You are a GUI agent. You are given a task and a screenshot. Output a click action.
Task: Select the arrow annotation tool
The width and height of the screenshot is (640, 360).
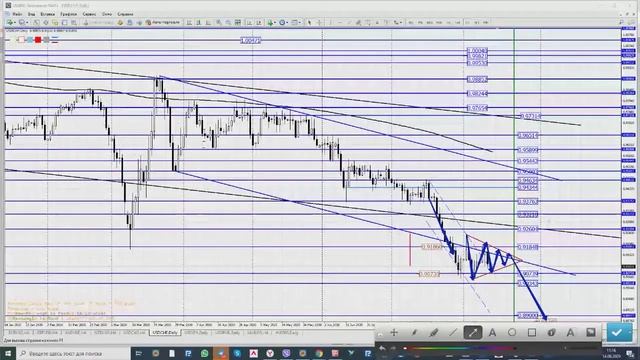coord(473,333)
